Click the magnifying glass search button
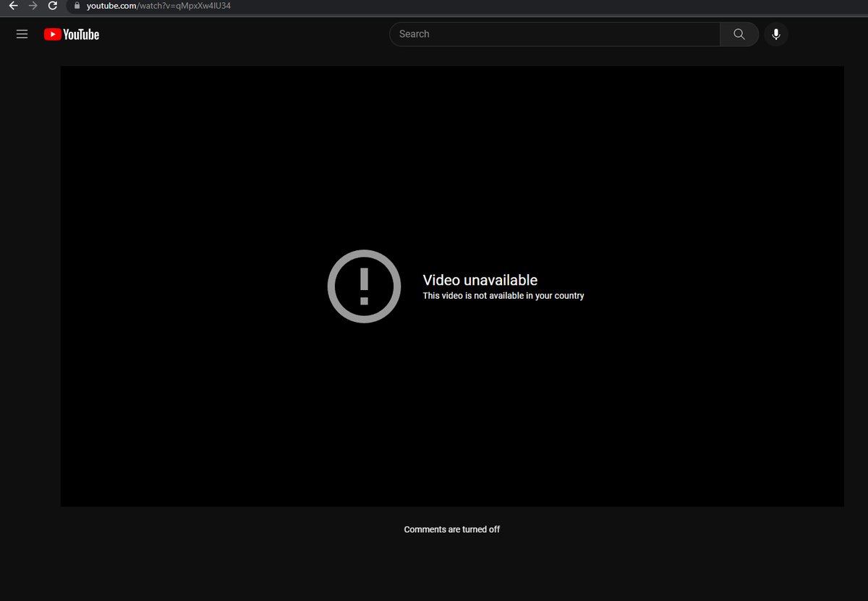This screenshot has width=868, height=601. pyautogui.click(x=739, y=34)
